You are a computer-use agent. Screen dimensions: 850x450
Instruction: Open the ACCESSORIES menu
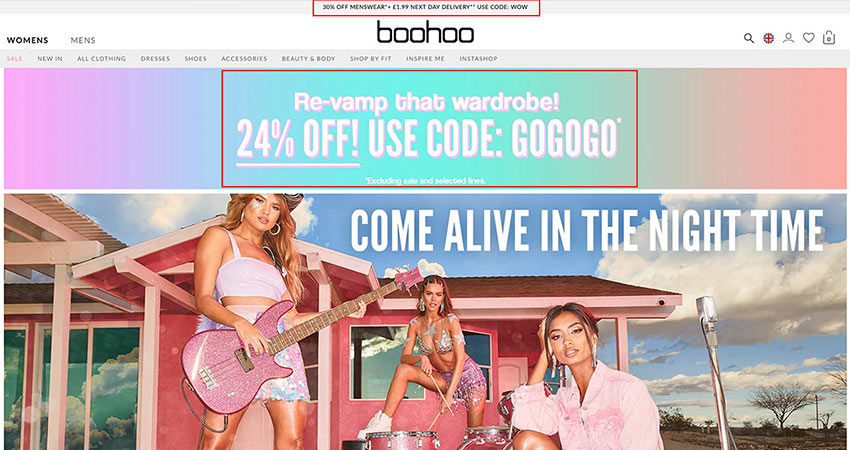244,59
